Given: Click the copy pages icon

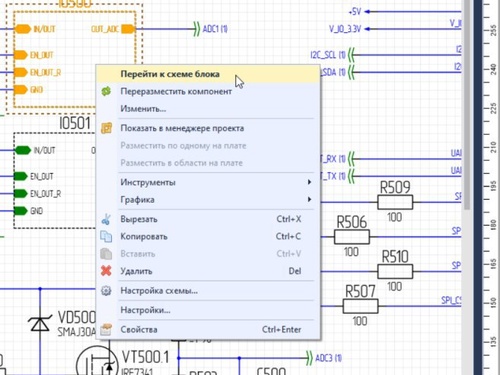Looking at the screenshot, I should [x=106, y=237].
